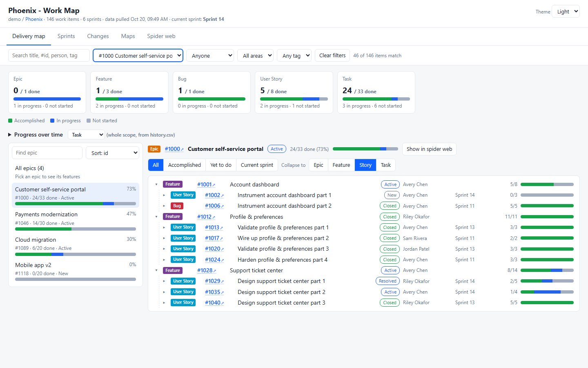This screenshot has height=368, width=588.
Task: Show only Current sprint items
Action: [x=257, y=165]
